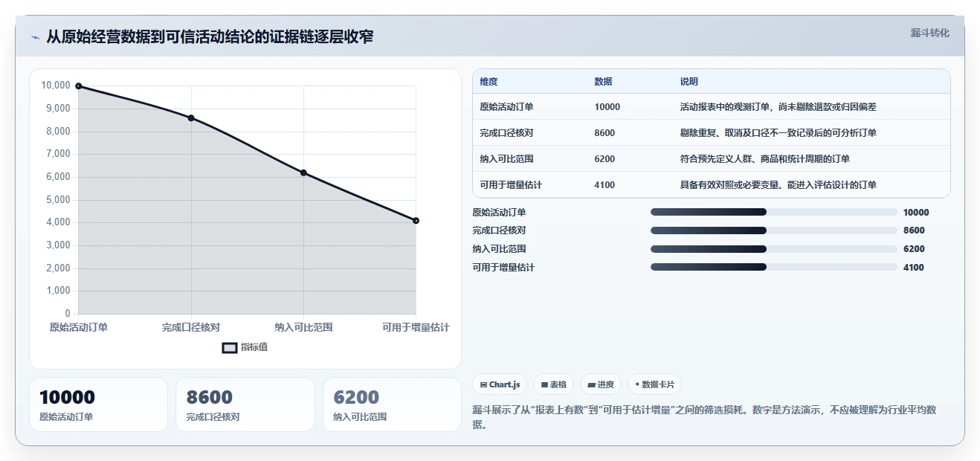Click the 进度 chip
The image size is (980, 461).
pyautogui.click(x=601, y=384)
